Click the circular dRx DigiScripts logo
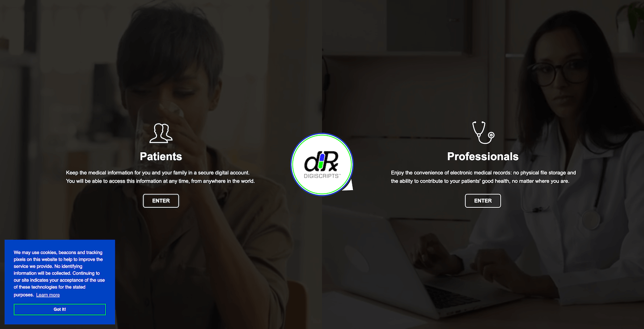This screenshot has width=644, height=329. tap(322, 164)
